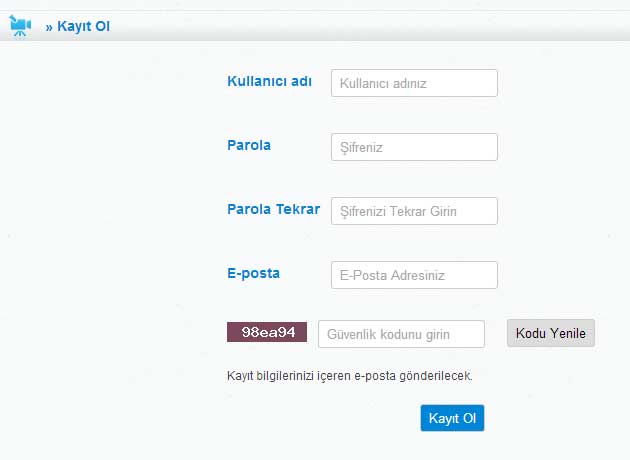The width and height of the screenshot is (630, 460).
Task: Focus the Şifreniz password field
Action: click(414, 147)
